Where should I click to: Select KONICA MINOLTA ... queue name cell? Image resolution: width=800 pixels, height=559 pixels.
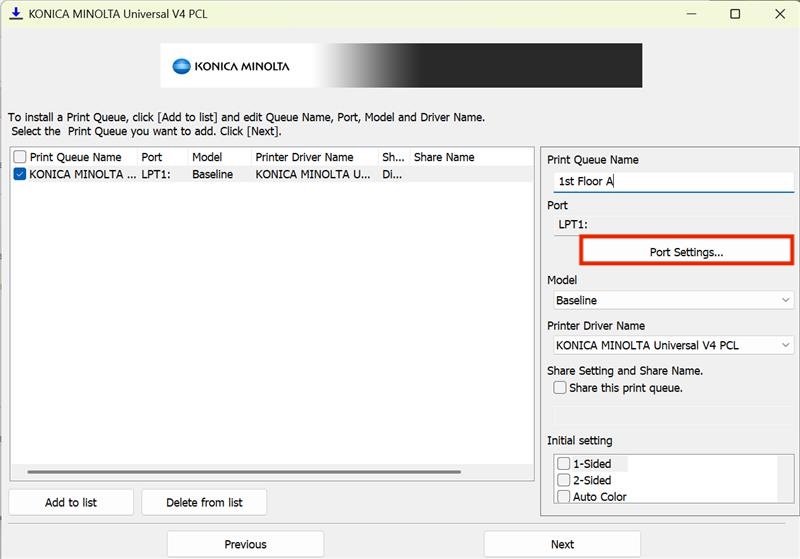click(83, 174)
